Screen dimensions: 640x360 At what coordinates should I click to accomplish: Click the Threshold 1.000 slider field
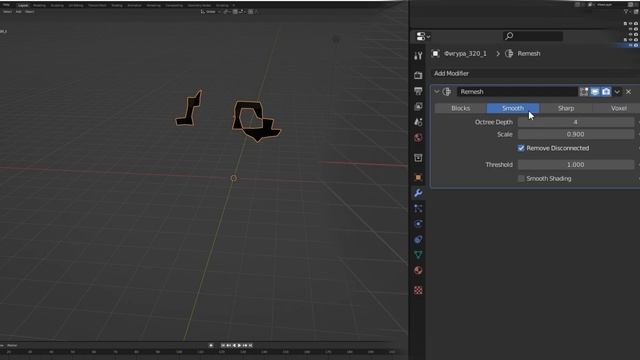(576, 164)
